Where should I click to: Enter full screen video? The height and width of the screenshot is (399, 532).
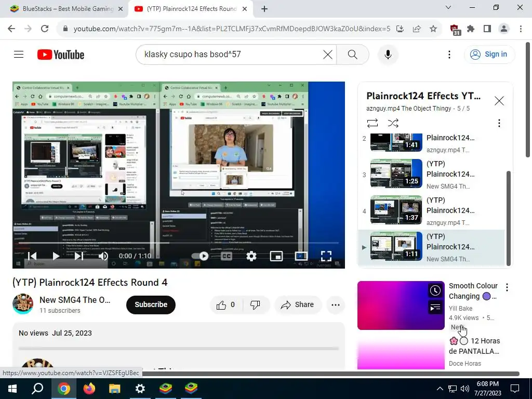click(x=326, y=256)
